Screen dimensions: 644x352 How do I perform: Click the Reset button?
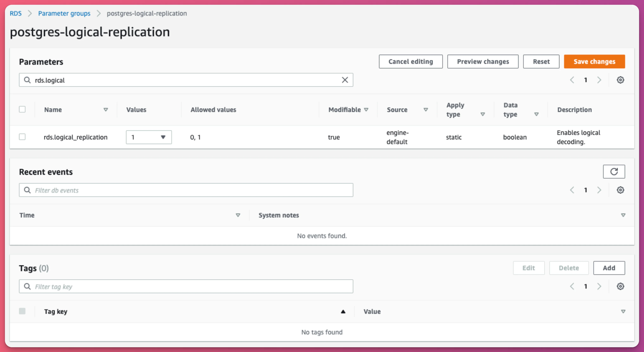[x=541, y=61]
